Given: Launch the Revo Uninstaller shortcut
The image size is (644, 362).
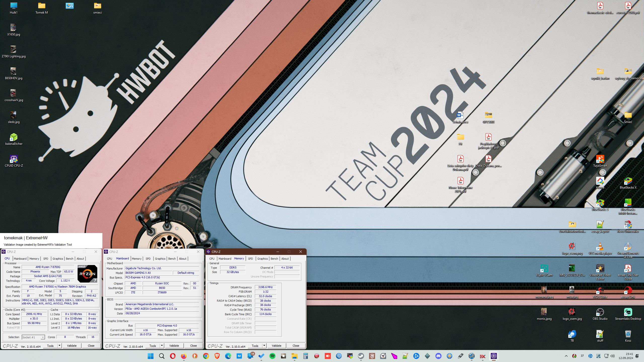Looking at the screenshot, I should (x=628, y=227).
